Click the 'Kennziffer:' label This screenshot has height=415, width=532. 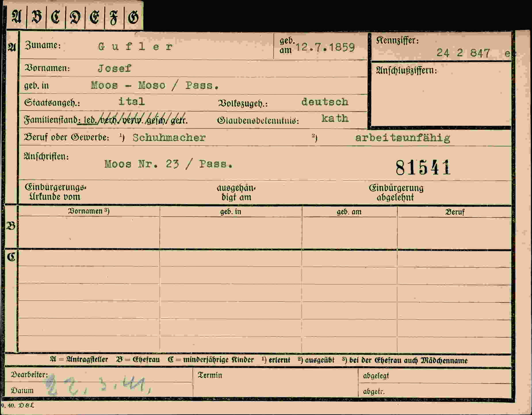[x=397, y=41]
